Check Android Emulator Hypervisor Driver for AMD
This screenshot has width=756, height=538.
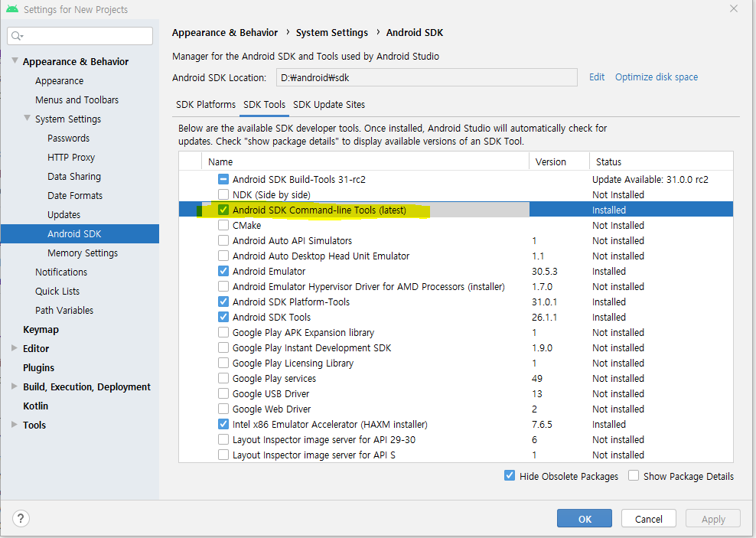click(223, 286)
